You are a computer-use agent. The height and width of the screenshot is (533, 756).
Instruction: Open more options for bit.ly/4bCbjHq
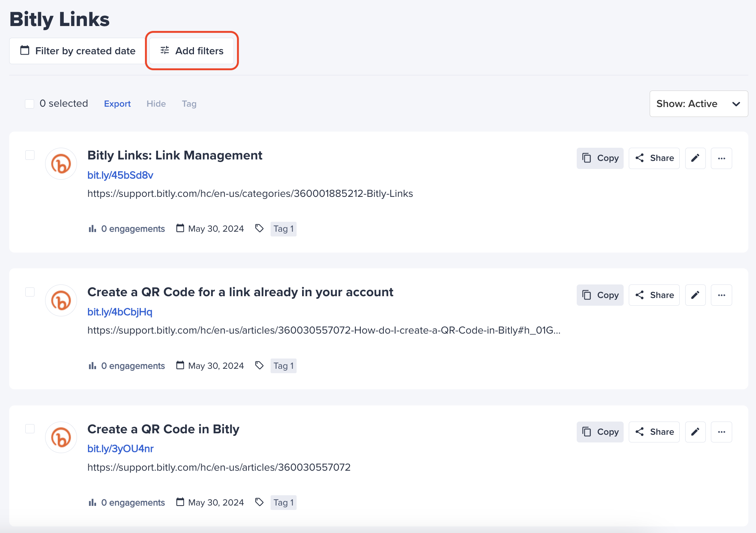pyautogui.click(x=722, y=295)
